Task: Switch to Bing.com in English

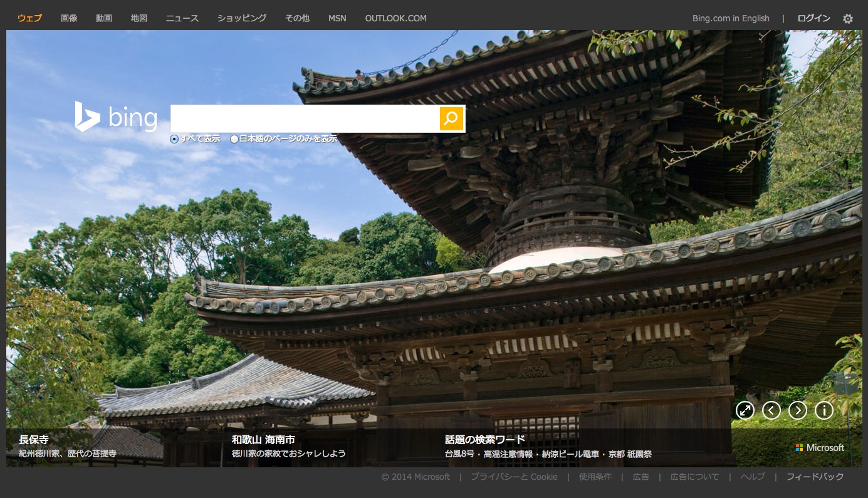Action: (731, 18)
